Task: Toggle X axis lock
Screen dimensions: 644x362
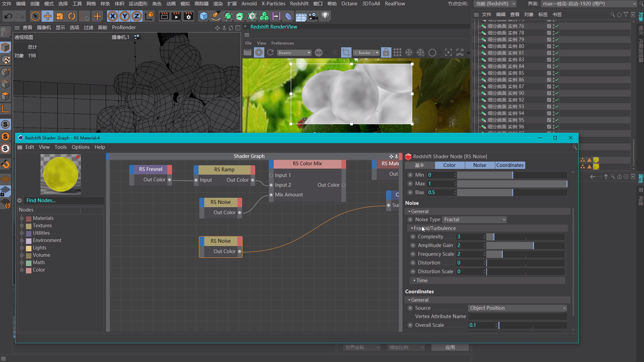Action: point(113,16)
